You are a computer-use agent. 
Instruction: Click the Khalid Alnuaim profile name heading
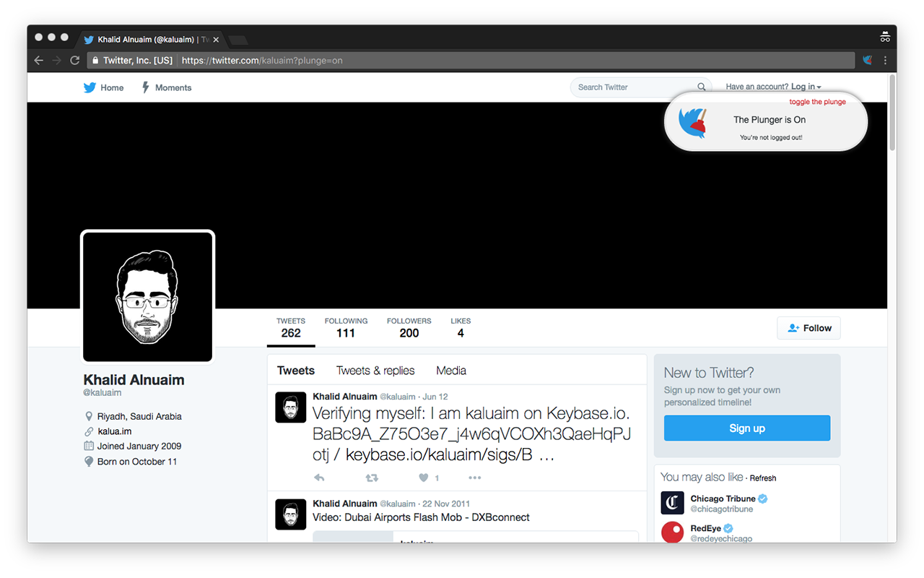(x=134, y=380)
